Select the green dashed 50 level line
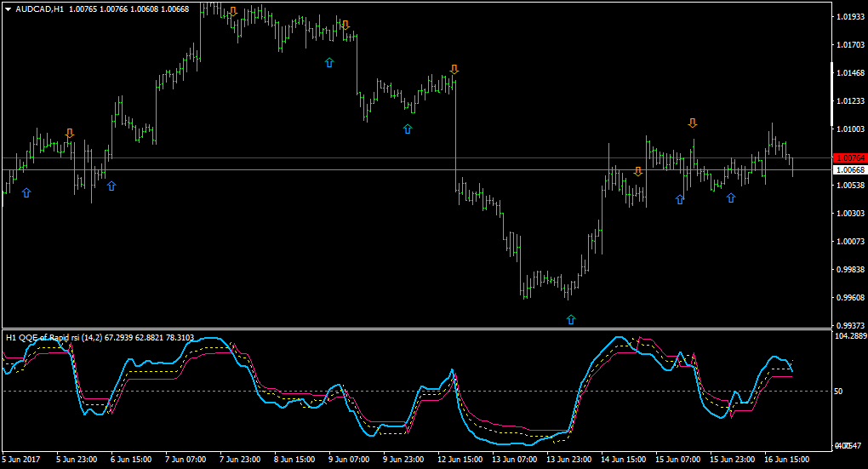 pos(417,392)
